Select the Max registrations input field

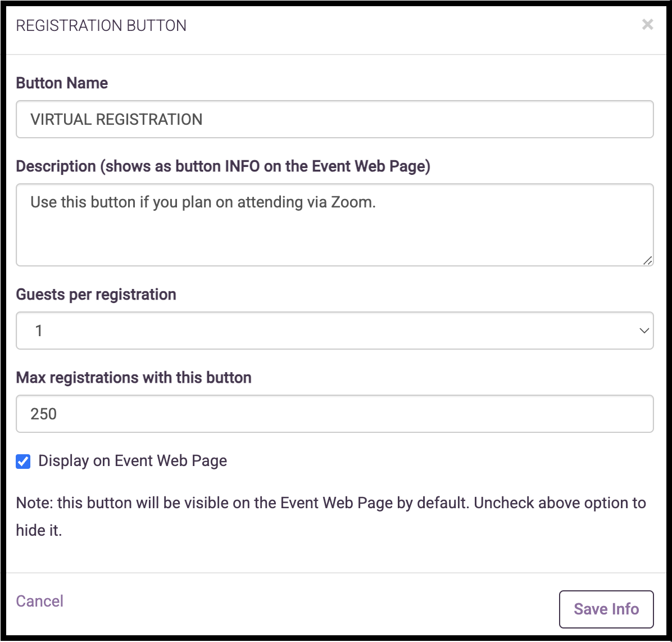[334, 414]
